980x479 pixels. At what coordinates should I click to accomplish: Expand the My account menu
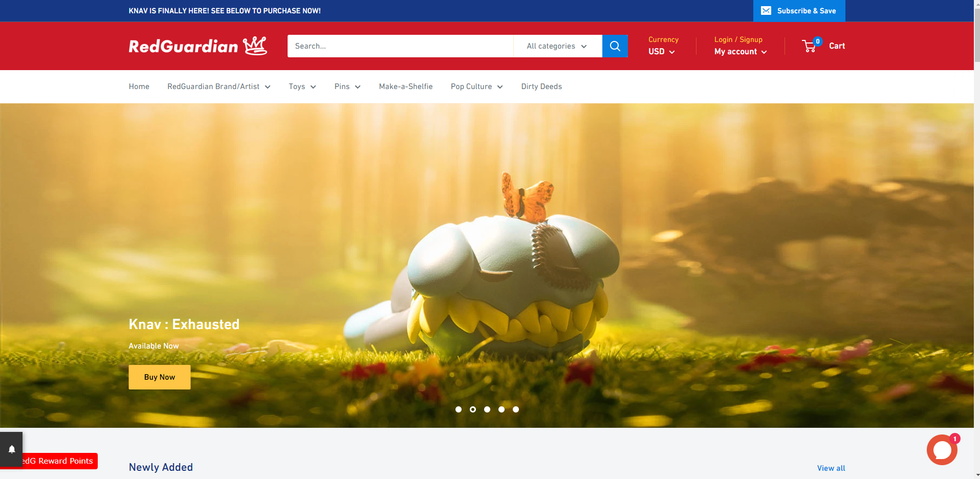pyautogui.click(x=741, y=52)
